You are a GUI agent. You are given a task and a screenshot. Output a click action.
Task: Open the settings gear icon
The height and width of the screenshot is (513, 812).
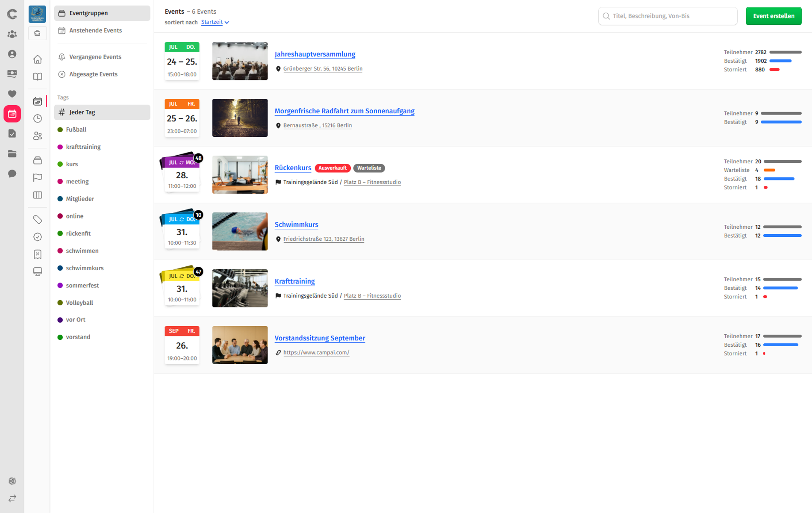pyautogui.click(x=12, y=481)
